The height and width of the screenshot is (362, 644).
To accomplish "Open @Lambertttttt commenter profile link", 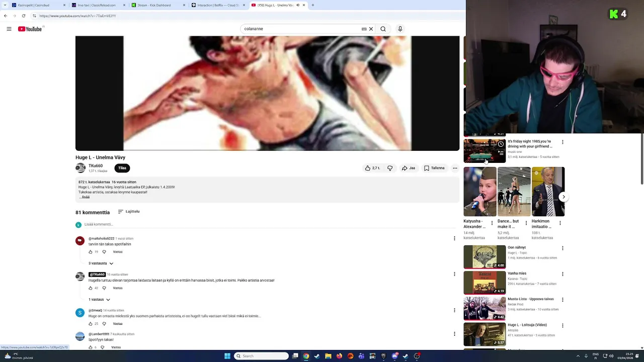I will [99, 334].
